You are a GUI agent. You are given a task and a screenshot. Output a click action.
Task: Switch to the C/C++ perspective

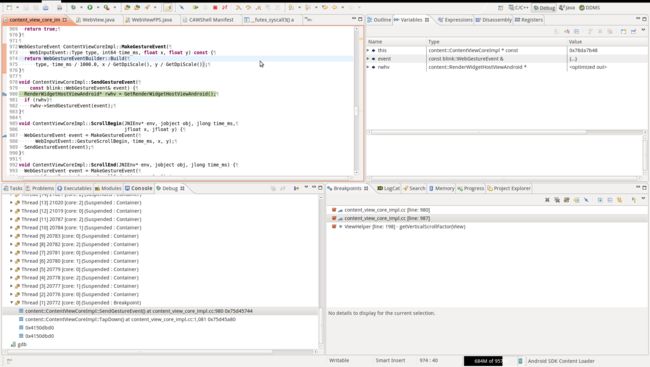(518, 7)
